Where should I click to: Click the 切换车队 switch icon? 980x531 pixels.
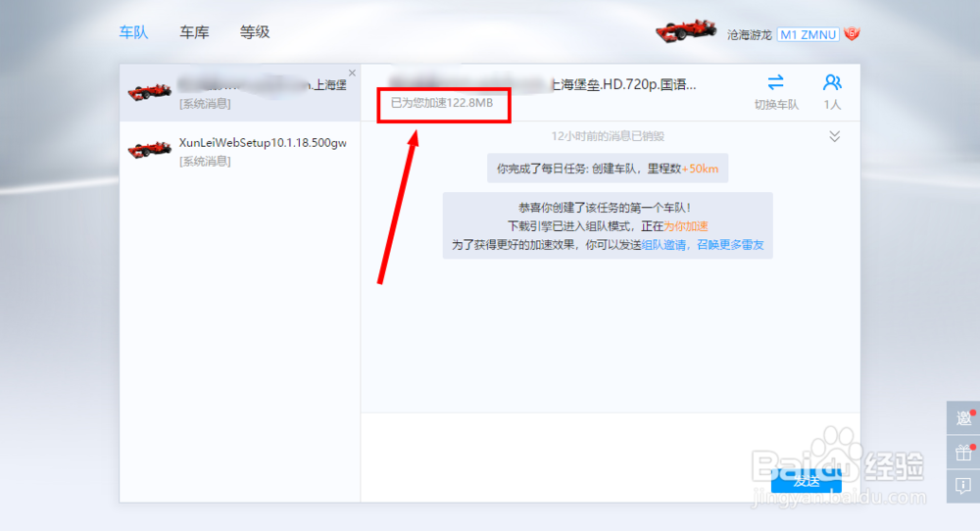[775, 82]
